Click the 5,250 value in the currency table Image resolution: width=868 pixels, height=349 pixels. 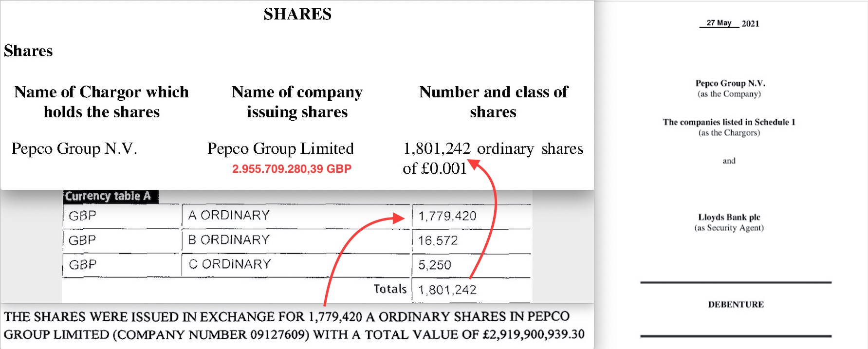[434, 265]
